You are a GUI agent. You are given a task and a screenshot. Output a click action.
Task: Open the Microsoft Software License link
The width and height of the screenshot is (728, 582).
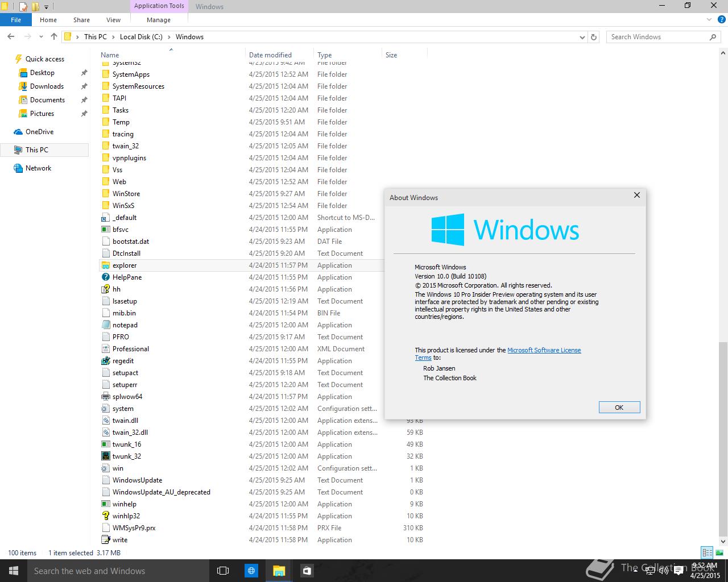click(544, 350)
